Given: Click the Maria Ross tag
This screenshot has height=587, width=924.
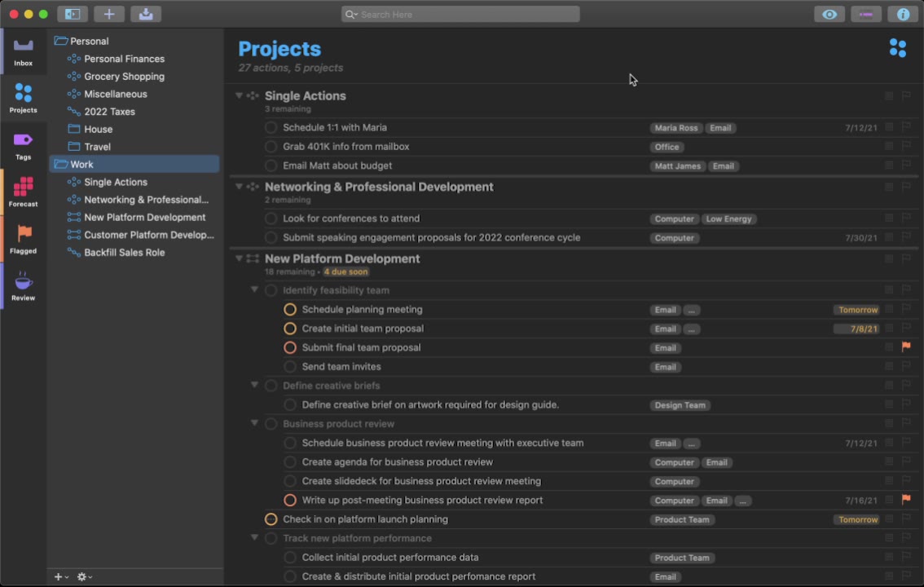Looking at the screenshot, I should tap(676, 128).
